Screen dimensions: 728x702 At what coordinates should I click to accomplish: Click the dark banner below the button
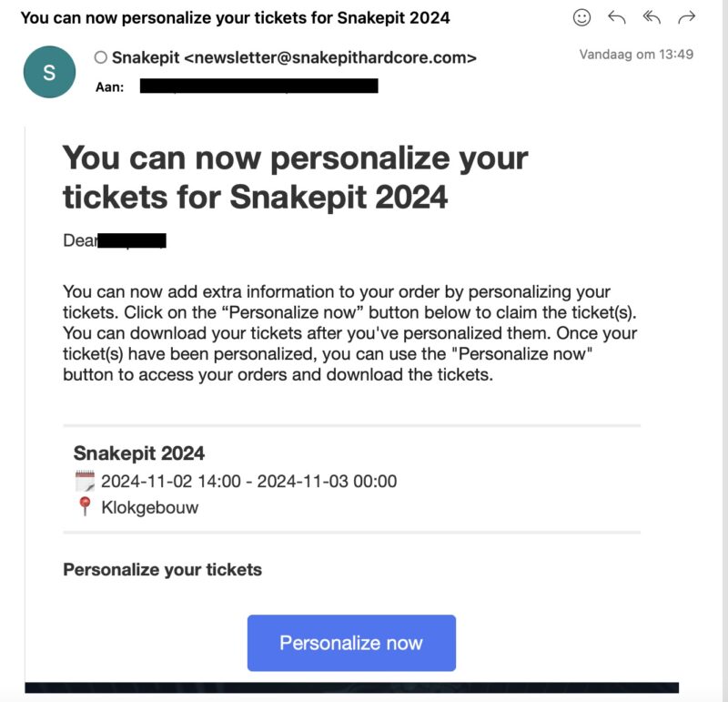pos(352,687)
